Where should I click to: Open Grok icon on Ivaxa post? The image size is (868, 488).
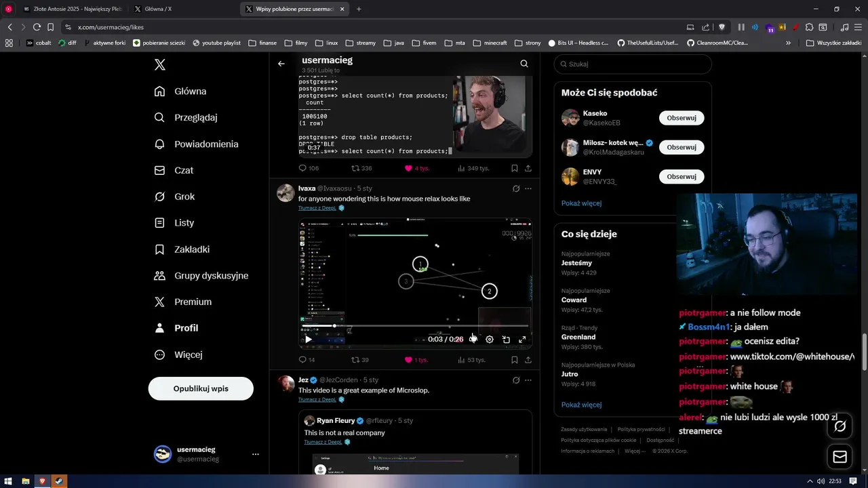[516, 188]
